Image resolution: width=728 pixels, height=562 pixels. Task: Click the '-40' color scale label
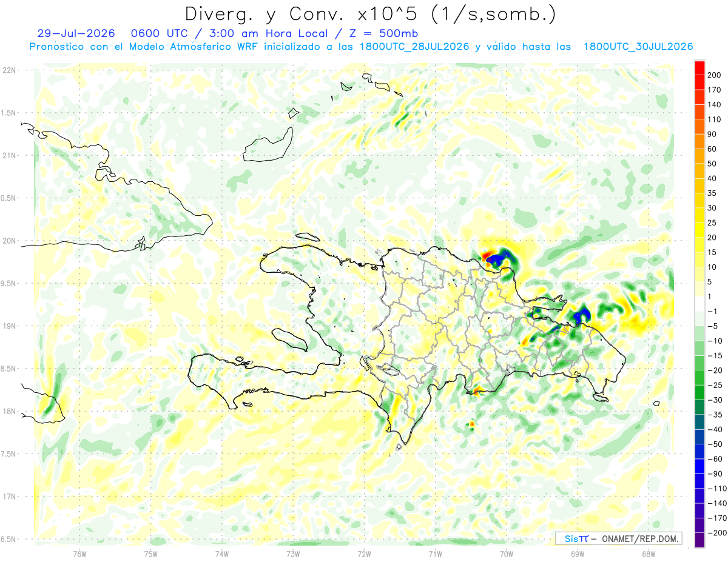(x=715, y=430)
